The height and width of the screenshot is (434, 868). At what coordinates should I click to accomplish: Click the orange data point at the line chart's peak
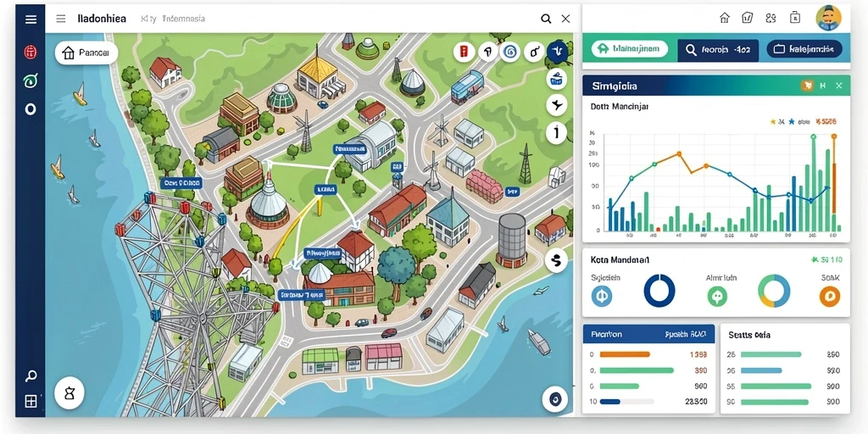(x=678, y=153)
